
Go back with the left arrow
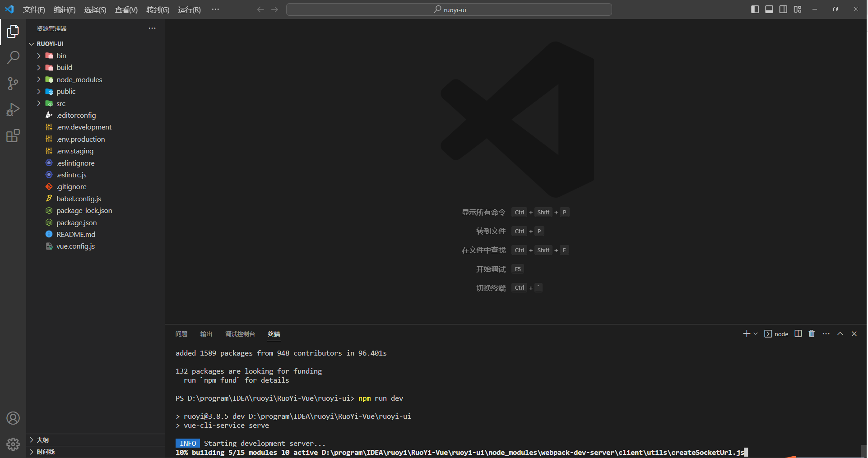click(260, 9)
